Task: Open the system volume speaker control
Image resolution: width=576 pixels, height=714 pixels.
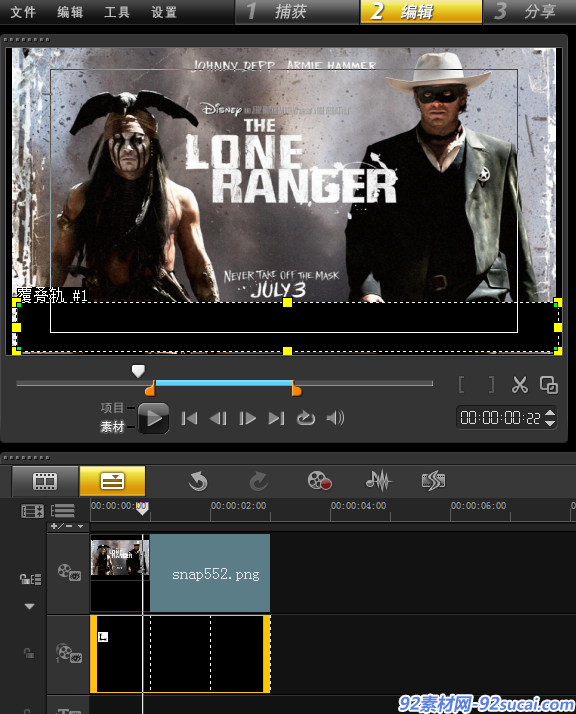Action: (335, 418)
